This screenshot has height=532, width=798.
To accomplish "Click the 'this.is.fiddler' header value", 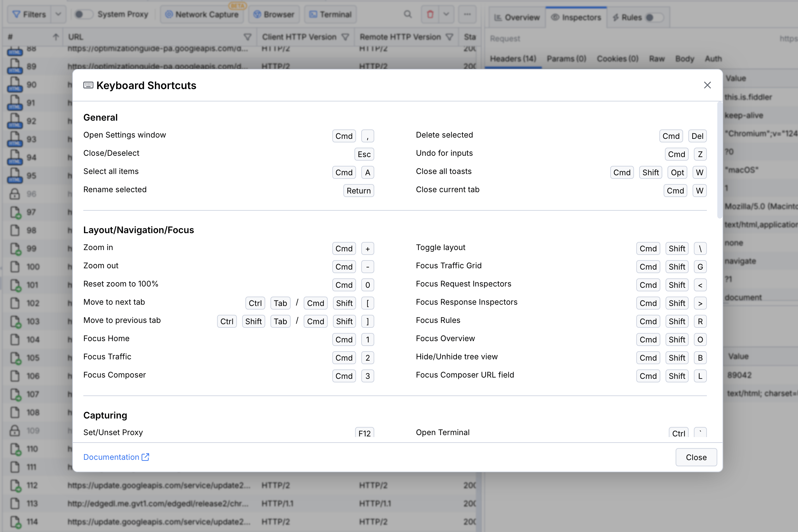I will pyautogui.click(x=748, y=97).
